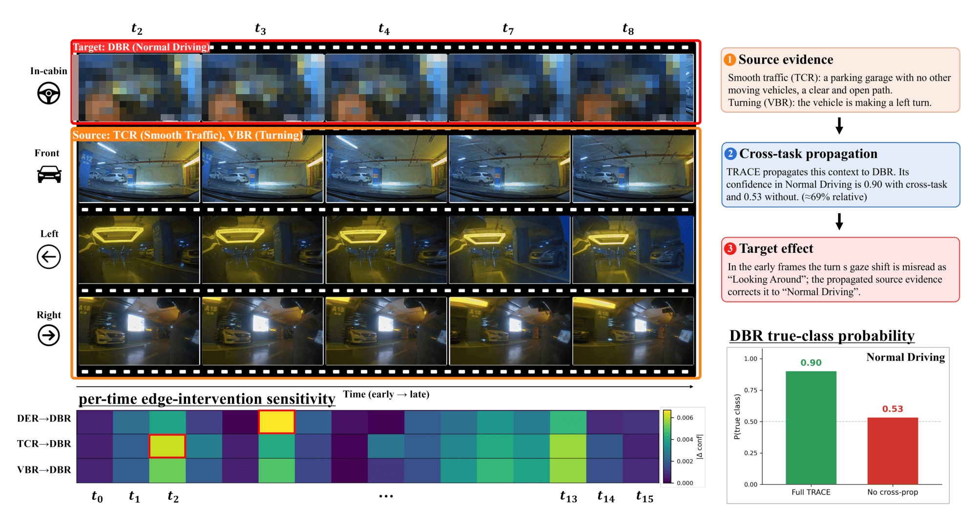Click the TCR→DBR row label

[x=44, y=444]
